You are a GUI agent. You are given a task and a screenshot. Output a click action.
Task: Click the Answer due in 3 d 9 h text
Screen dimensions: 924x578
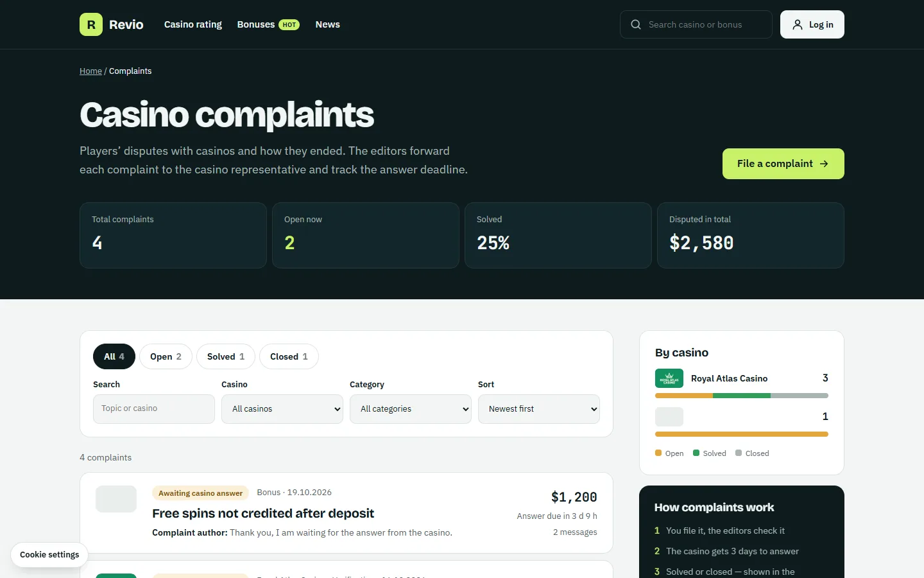click(557, 516)
